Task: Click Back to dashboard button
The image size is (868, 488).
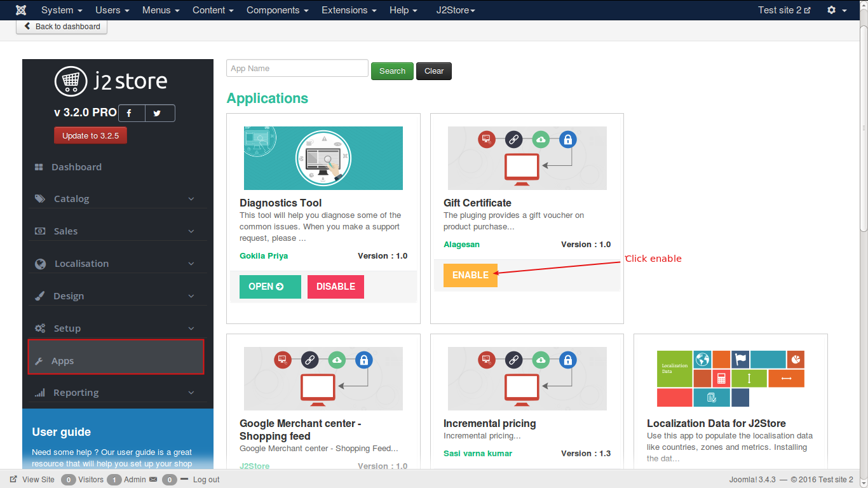Action: [x=62, y=27]
